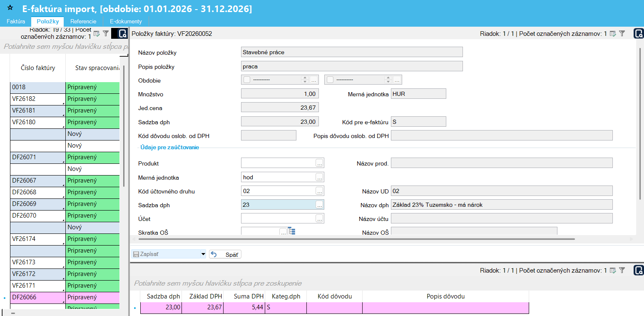Open filter icon in Položky faktúry header
Screen dimensions: 644x316
[x=622, y=33]
